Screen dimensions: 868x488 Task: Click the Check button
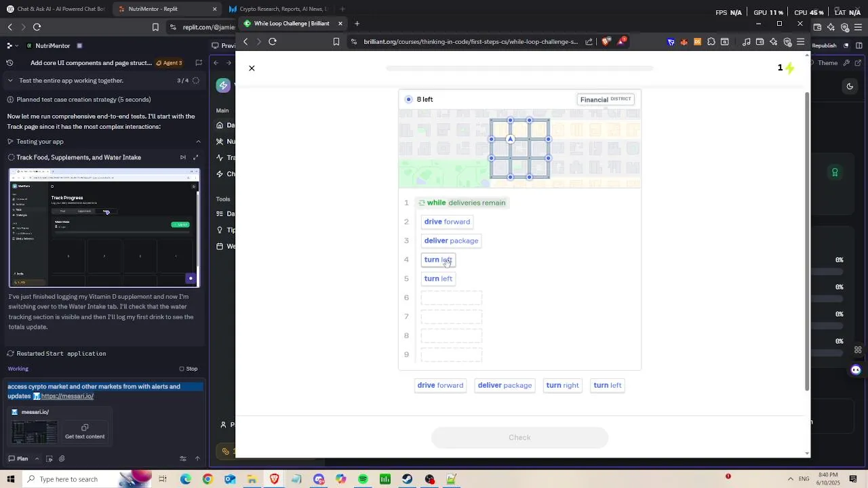click(519, 438)
